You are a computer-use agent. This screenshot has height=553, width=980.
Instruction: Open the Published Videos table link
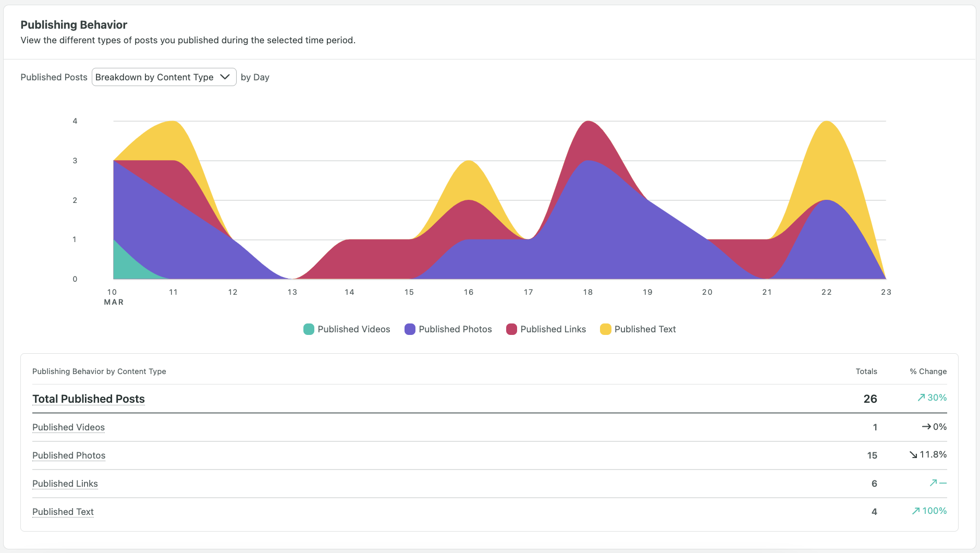coord(68,427)
